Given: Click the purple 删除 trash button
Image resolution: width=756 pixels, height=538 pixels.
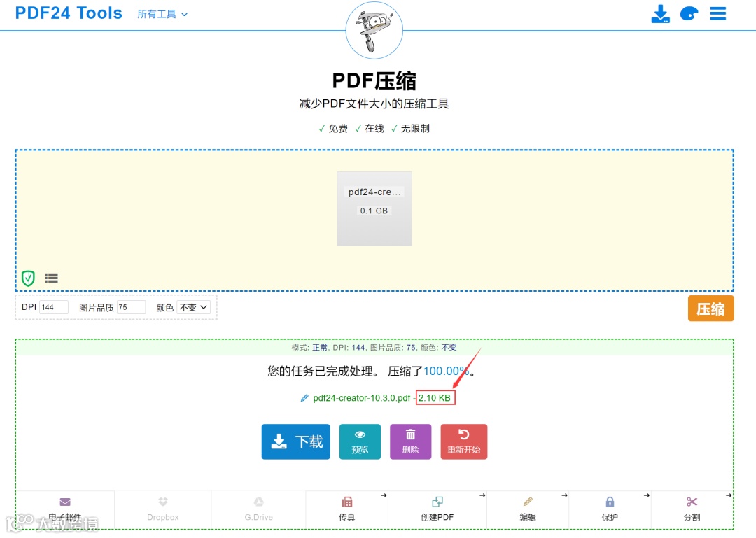Looking at the screenshot, I should [410, 441].
